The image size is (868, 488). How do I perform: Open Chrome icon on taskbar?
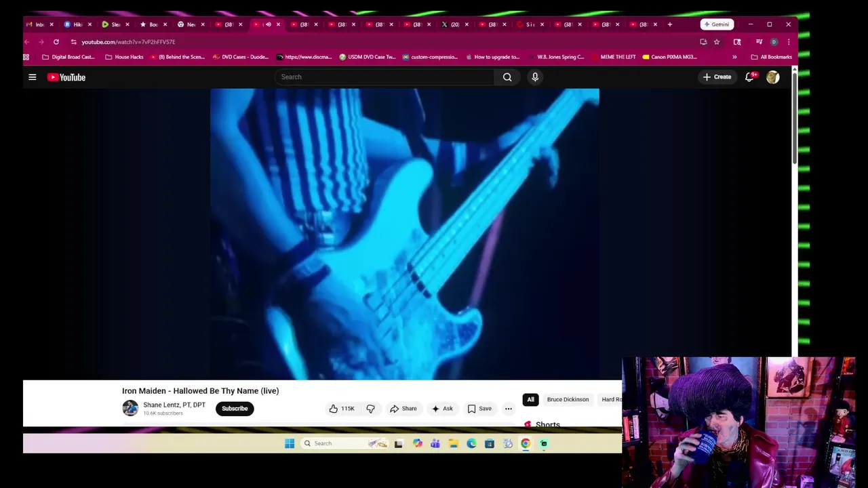(x=526, y=443)
